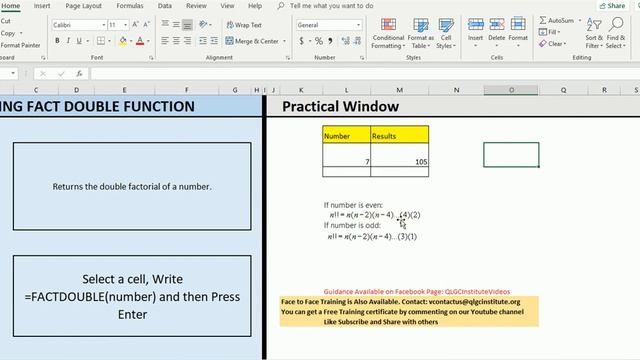Toggle Underline formatting

pos(79,41)
